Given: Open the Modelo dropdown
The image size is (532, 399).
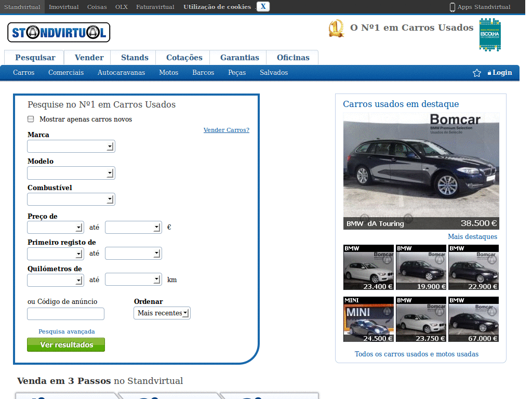Looking at the screenshot, I should click(71, 172).
